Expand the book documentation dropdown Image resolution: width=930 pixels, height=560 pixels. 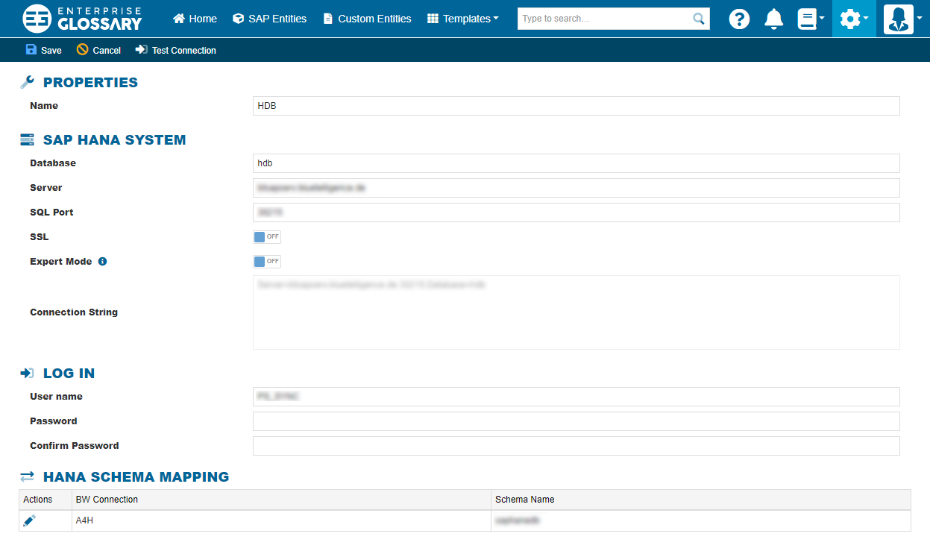(x=811, y=19)
